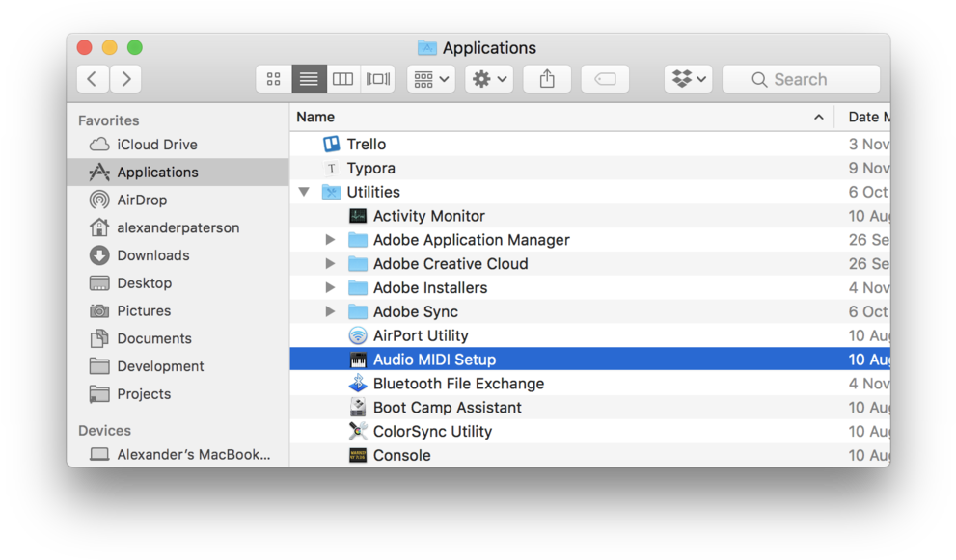Switch to column view

[343, 79]
